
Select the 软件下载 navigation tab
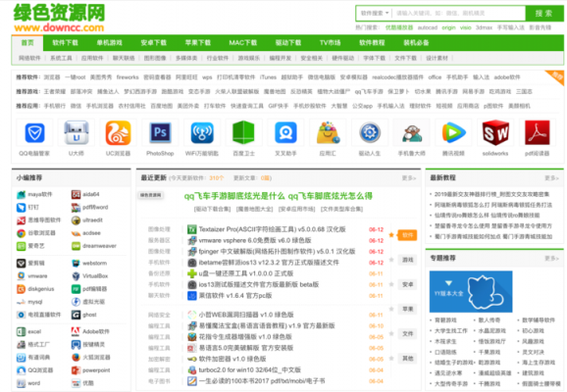(65, 43)
